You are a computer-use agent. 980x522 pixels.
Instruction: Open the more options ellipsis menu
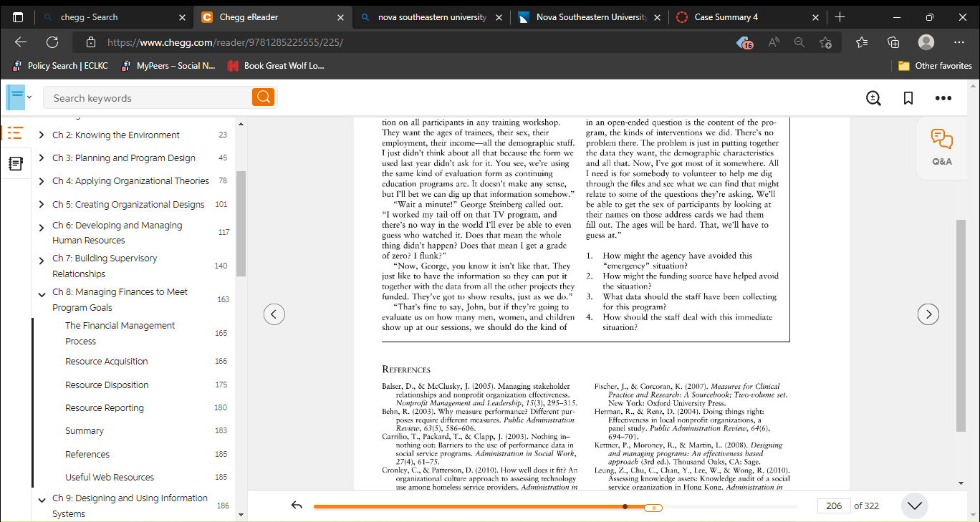click(943, 98)
